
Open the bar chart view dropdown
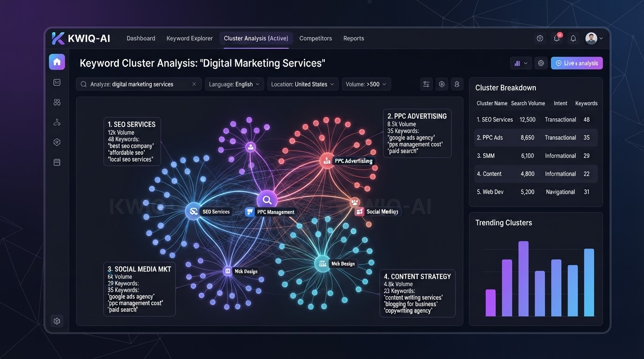[x=520, y=63]
